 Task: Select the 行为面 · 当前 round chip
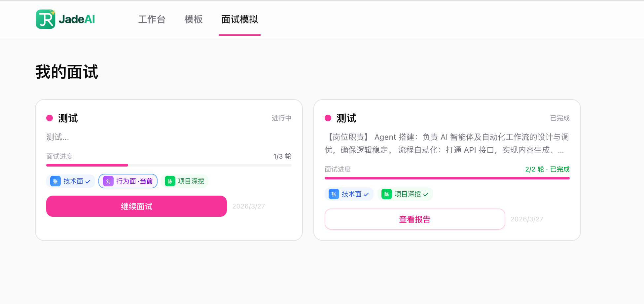pos(128,181)
